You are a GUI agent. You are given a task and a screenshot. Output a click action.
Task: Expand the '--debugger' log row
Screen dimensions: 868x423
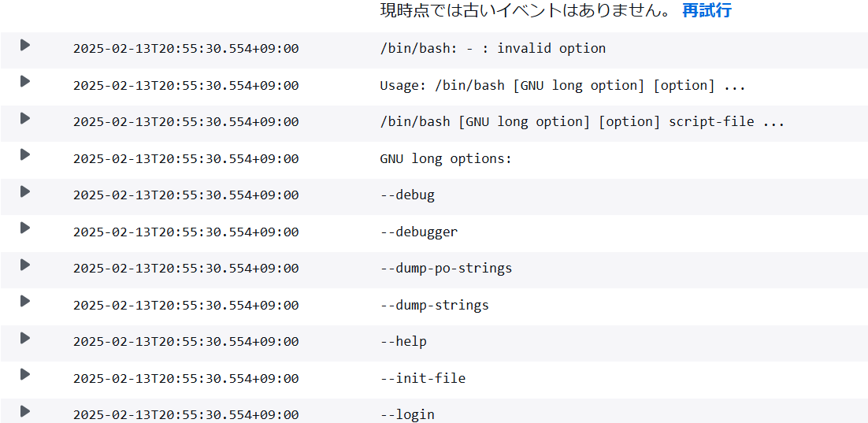[x=25, y=228]
